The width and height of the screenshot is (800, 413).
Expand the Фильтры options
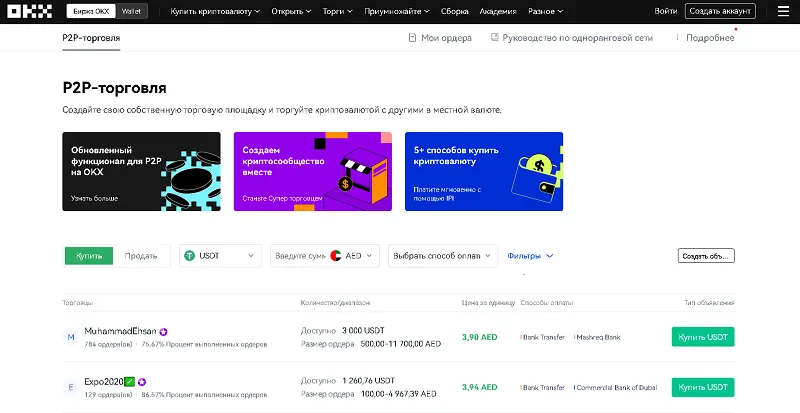530,256
